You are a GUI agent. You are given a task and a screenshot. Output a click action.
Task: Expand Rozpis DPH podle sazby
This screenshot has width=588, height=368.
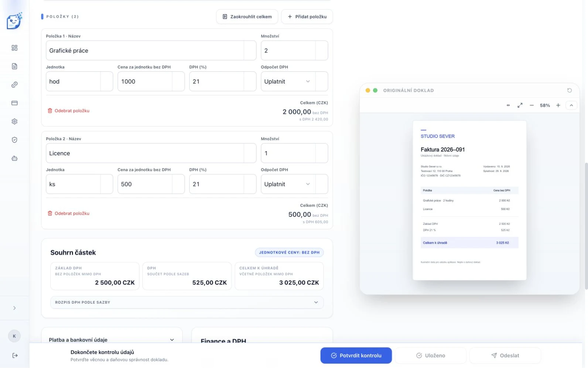tap(187, 302)
